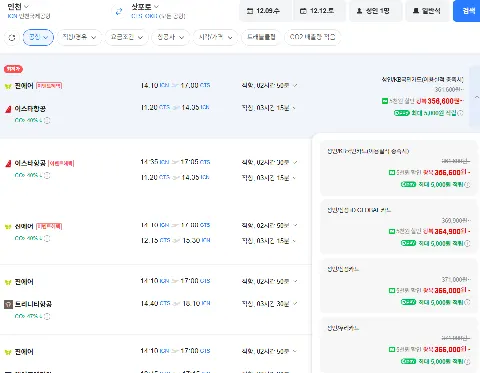Image resolution: width=480 pixels, height=373 pixels.
Task: Click the 12:15 CTS to 15:30 ICN flight row
Action: pyautogui.click(x=175, y=241)
